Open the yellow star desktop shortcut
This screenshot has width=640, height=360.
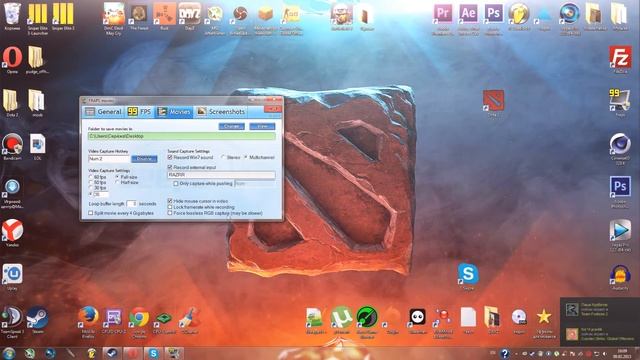(544, 322)
